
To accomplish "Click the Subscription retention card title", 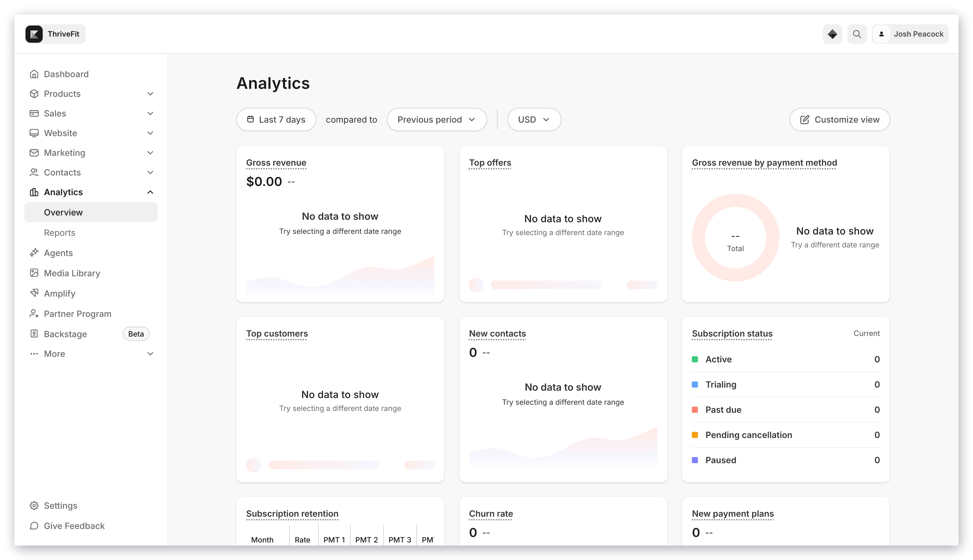I will 292,514.
